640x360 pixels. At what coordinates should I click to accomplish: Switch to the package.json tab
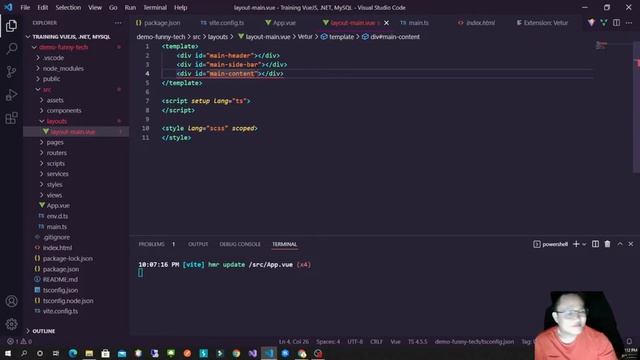coord(158,23)
